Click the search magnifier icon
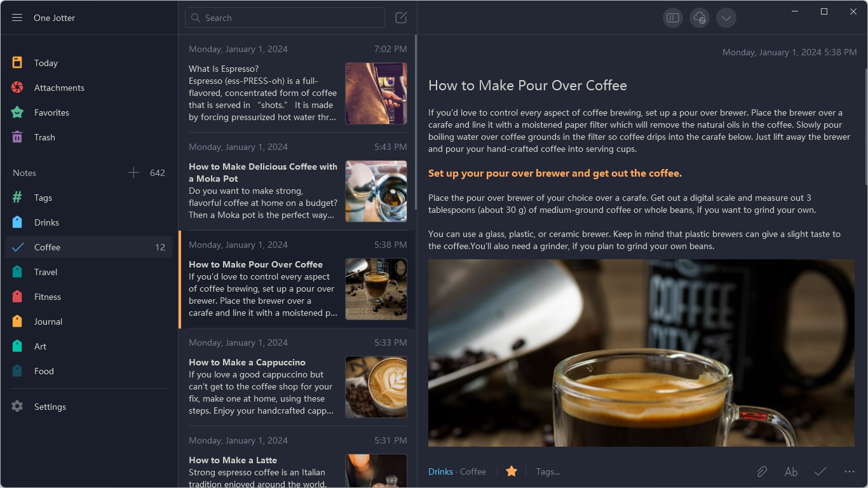 196,18
